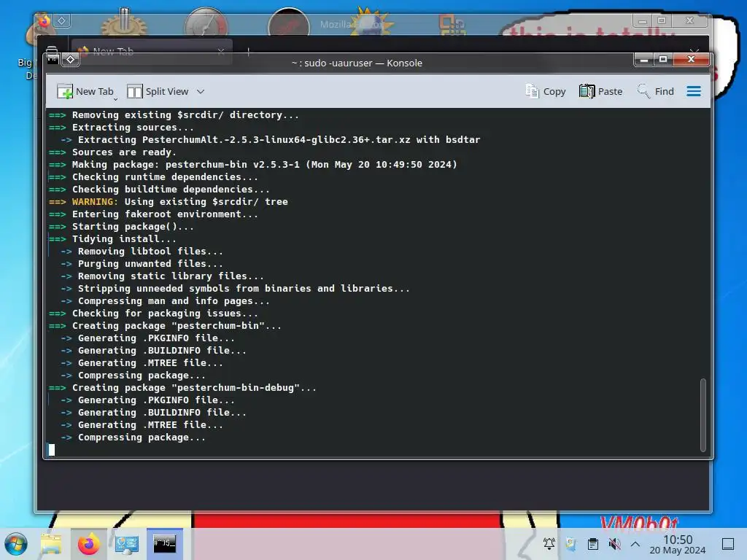The width and height of the screenshot is (747, 560).
Task: Click the Konsole terminal icon in title bar
Action: (x=53, y=60)
